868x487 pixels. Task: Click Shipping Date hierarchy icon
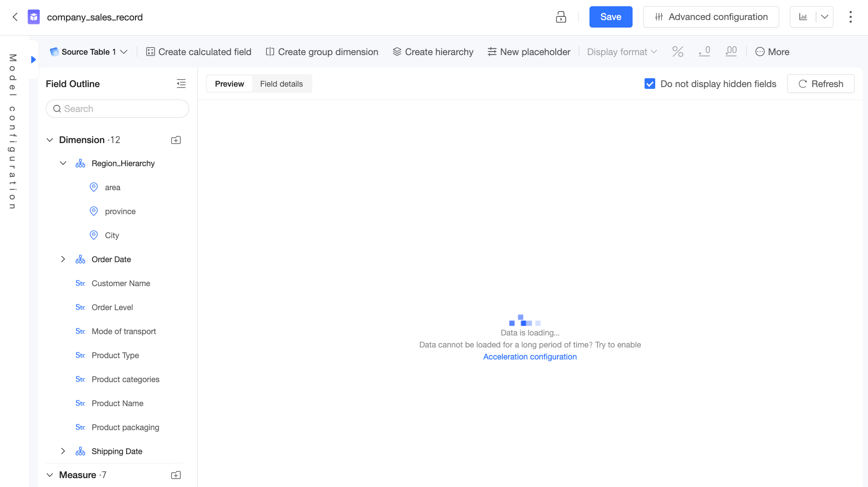tap(80, 451)
